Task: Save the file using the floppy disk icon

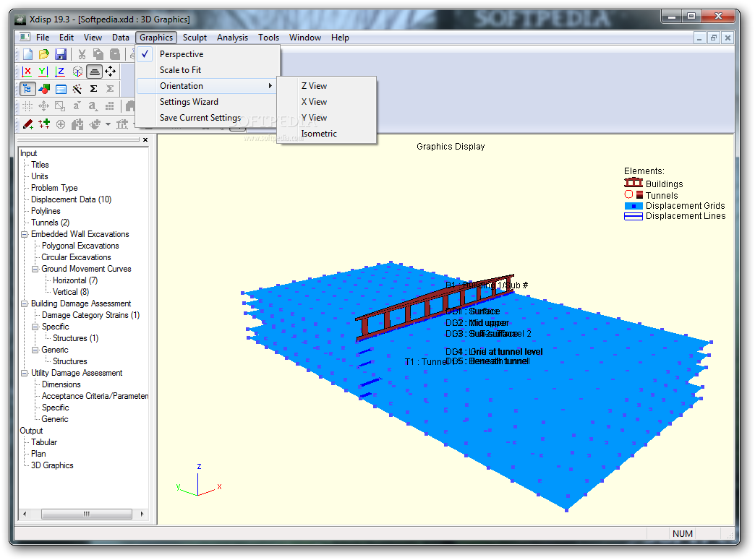Action: [x=61, y=54]
